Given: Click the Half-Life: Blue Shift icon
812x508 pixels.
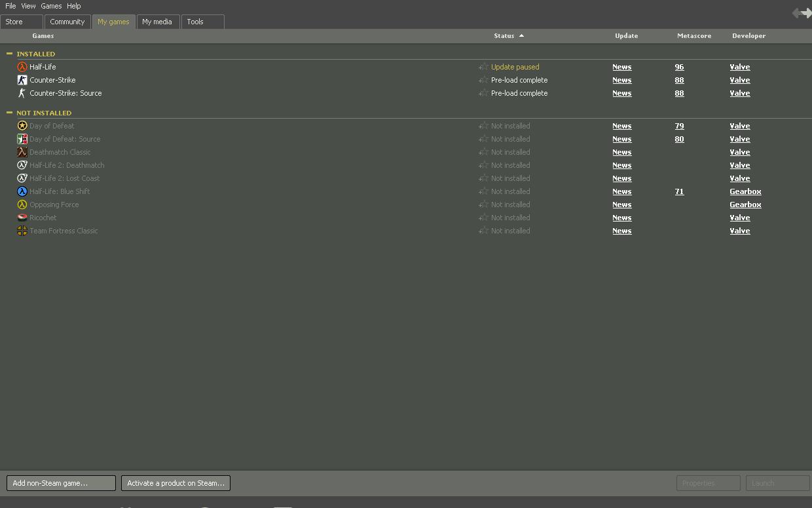Looking at the screenshot, I should [22, 191].
